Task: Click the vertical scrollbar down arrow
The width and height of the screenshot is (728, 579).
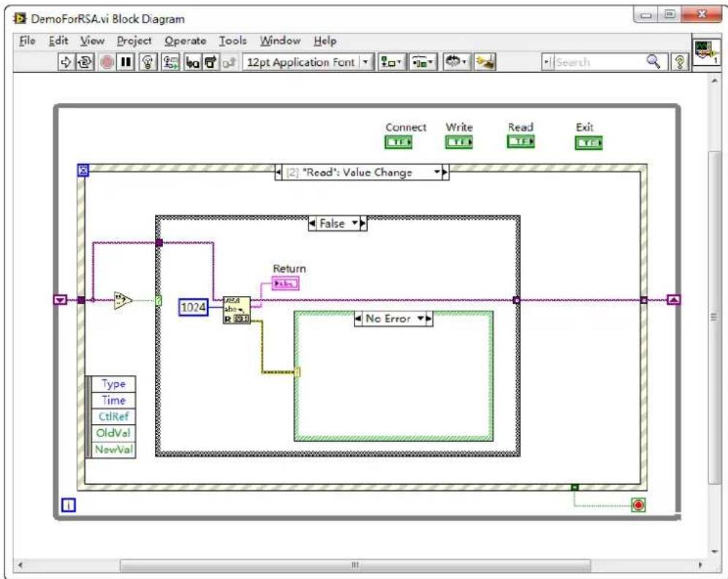Action: 714,552
